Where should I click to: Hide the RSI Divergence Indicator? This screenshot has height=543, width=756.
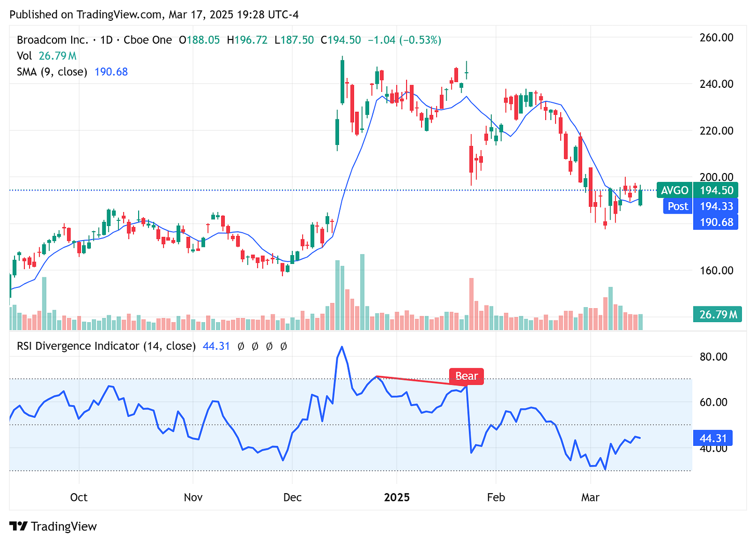pos(106,346)
